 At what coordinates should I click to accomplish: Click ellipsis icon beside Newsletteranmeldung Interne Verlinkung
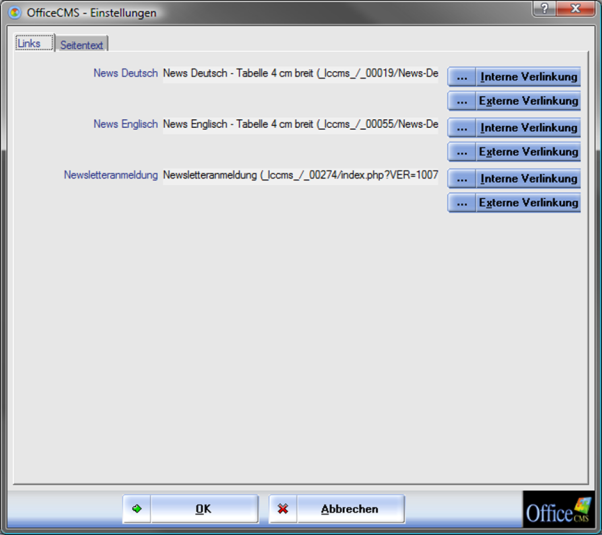tap(462, 179)
